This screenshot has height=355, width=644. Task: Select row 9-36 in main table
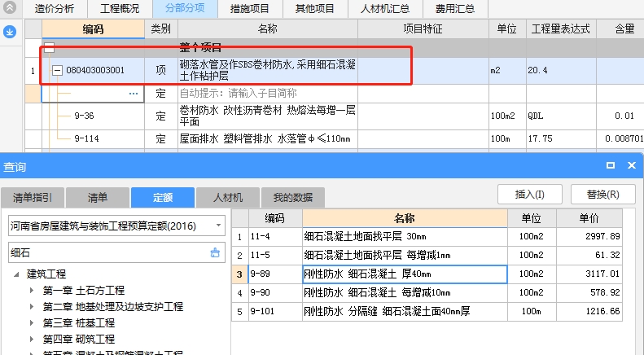point(84,116)
